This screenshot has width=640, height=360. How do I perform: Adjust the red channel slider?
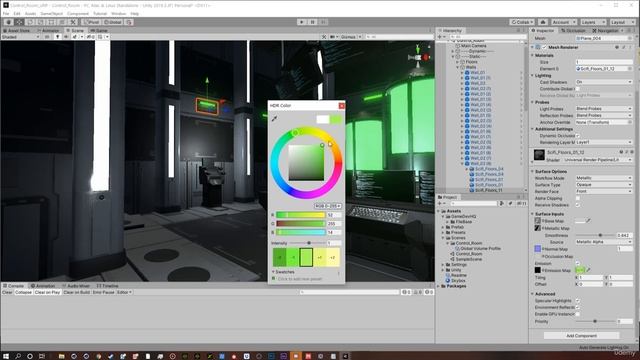point(300,215)
